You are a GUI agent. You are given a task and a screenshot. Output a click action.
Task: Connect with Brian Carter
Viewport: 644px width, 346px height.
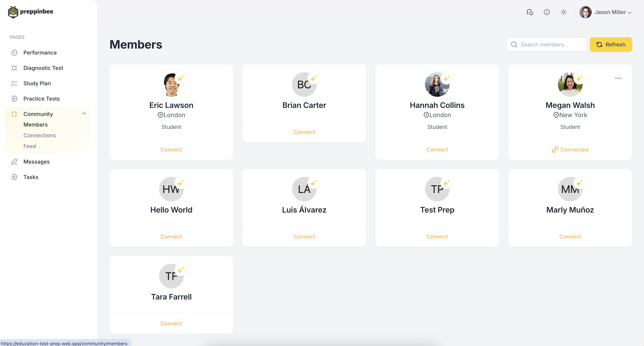coord(304,132)
